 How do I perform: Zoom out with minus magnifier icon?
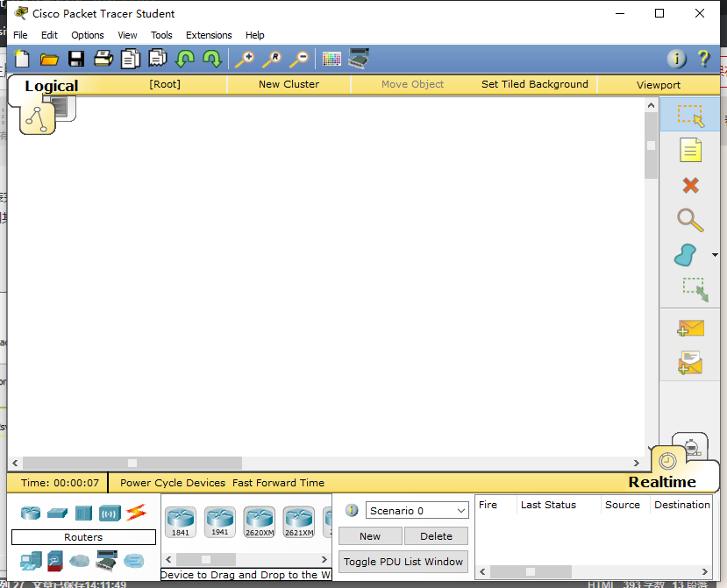pos(299,60)
